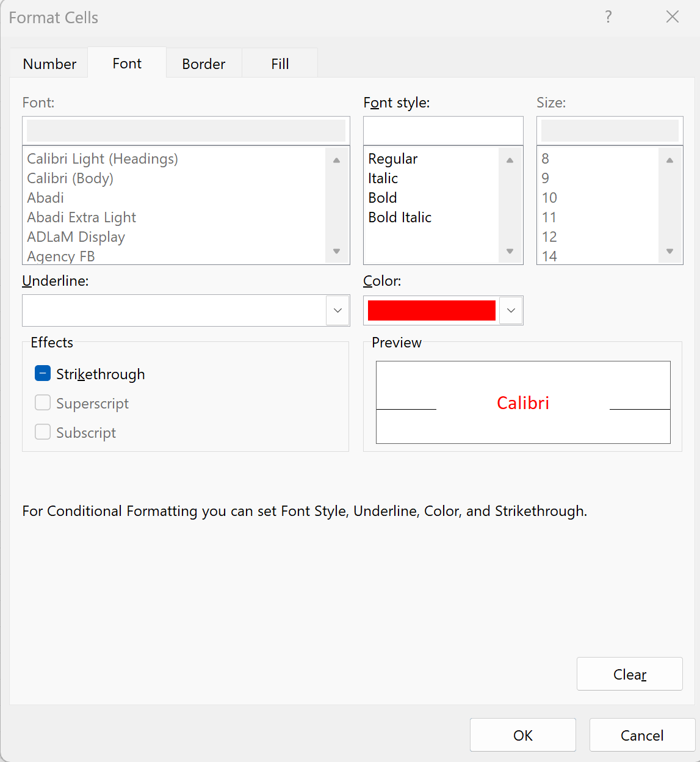The height and width of the screenshot is (762, 700).
Task: Switch to the Border tab
Action: tap(204, 64)
